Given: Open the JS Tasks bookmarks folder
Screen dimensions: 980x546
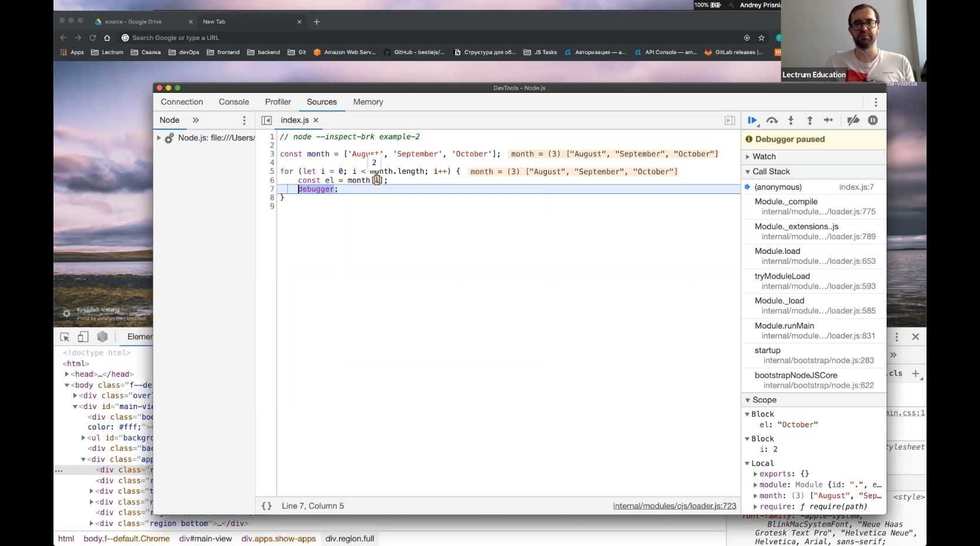Looking at the screenshot, I should point(540,52).
